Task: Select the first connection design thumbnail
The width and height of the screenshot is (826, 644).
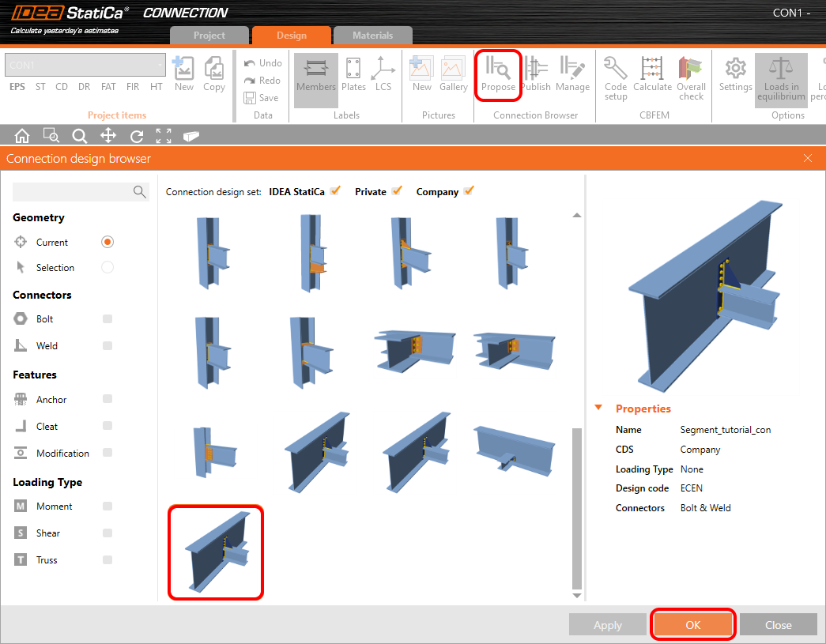Action: click(x=213, y=252)
